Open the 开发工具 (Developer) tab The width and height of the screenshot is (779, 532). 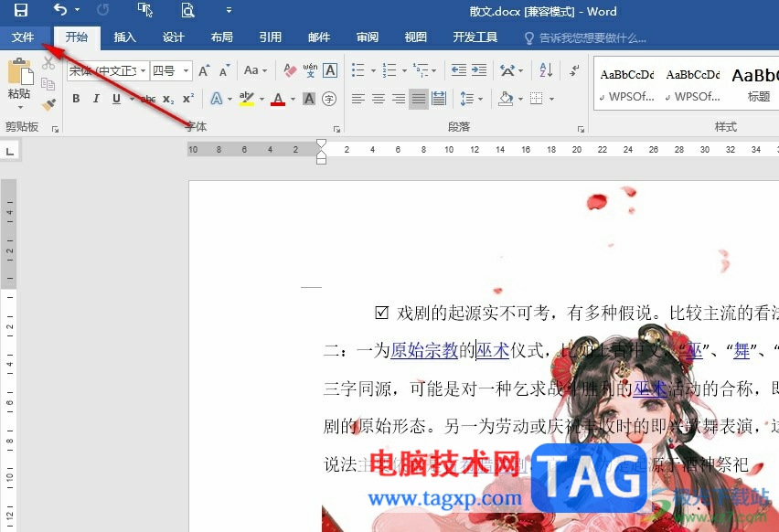pos(475,37)
